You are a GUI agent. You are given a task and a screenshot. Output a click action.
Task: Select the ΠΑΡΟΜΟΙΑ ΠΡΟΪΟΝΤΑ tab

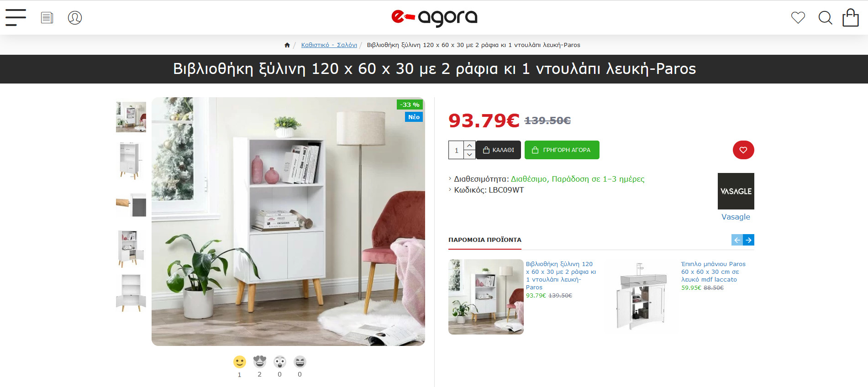(x=485, y=240)
